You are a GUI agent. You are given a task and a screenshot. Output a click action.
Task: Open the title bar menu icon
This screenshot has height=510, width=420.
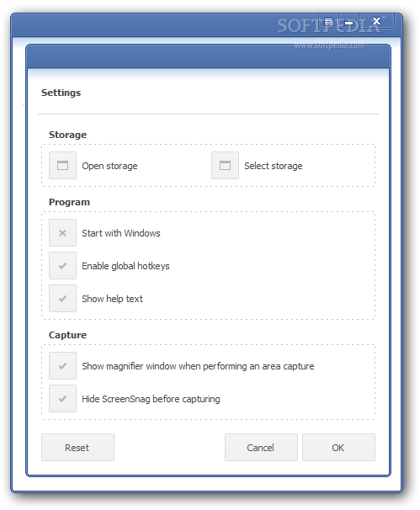click(329, 22)
